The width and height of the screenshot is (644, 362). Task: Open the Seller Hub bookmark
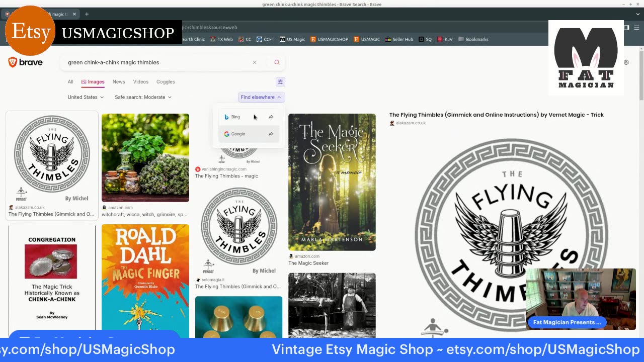[399, 39]
